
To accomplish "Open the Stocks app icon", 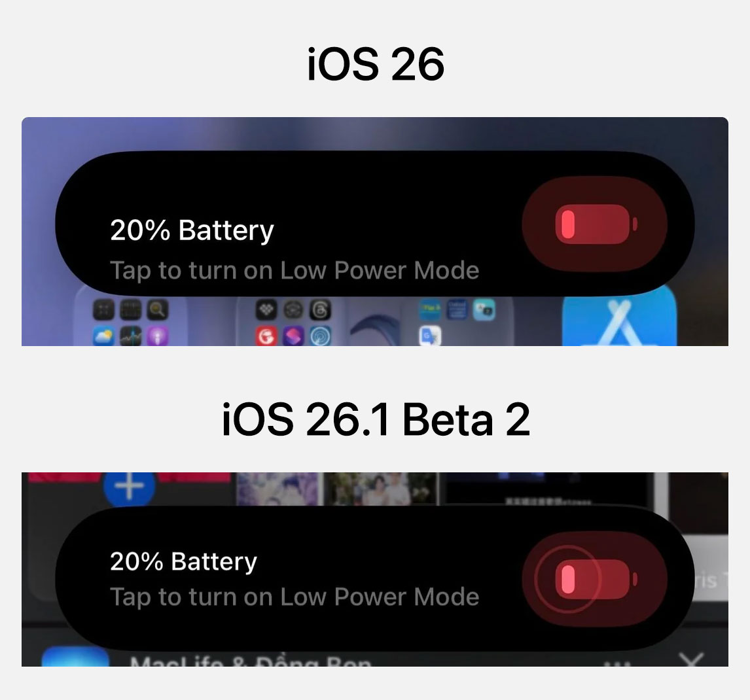I will 130,337.
